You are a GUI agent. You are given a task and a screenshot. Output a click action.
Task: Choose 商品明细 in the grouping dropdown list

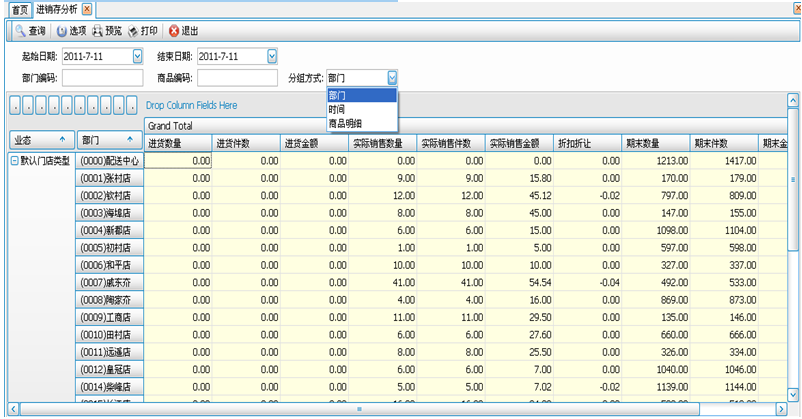[x=362, y=123]
